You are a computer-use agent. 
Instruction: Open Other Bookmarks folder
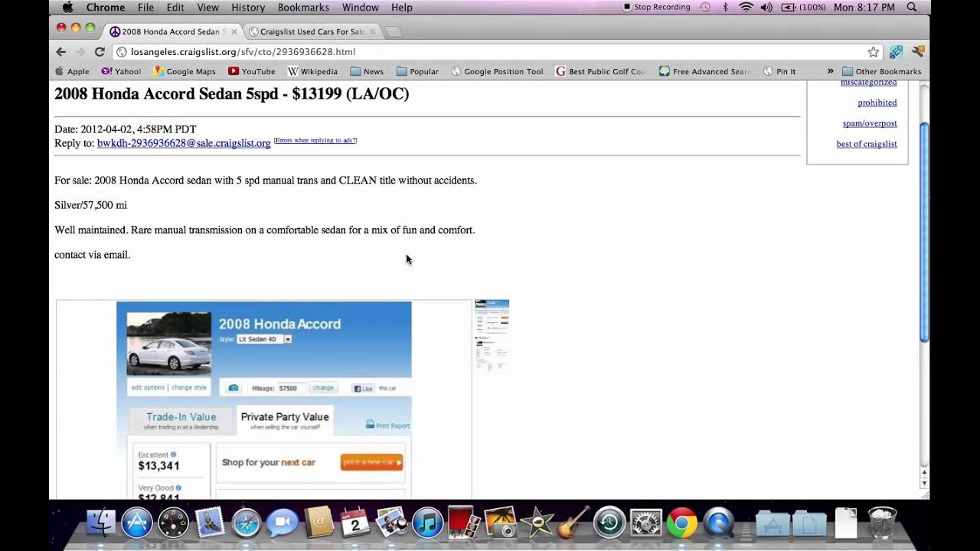882,71
